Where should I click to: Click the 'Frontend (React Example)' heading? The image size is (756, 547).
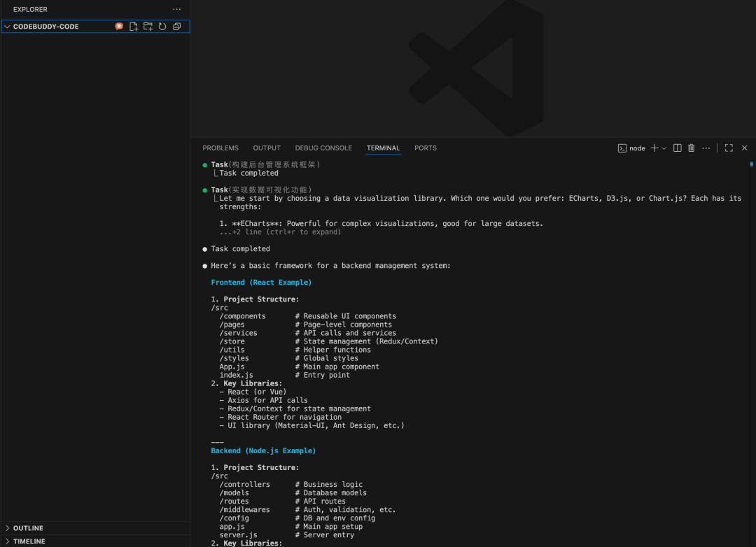click(261, 283)
